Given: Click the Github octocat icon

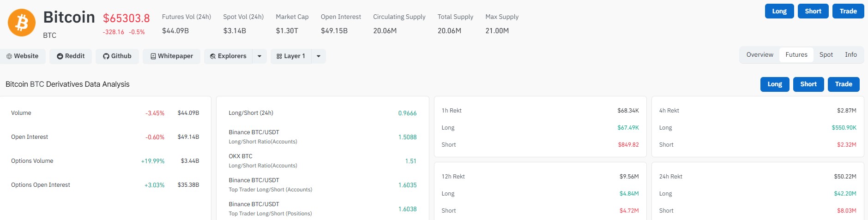Looking at the screenshot, I should point(106,56).
